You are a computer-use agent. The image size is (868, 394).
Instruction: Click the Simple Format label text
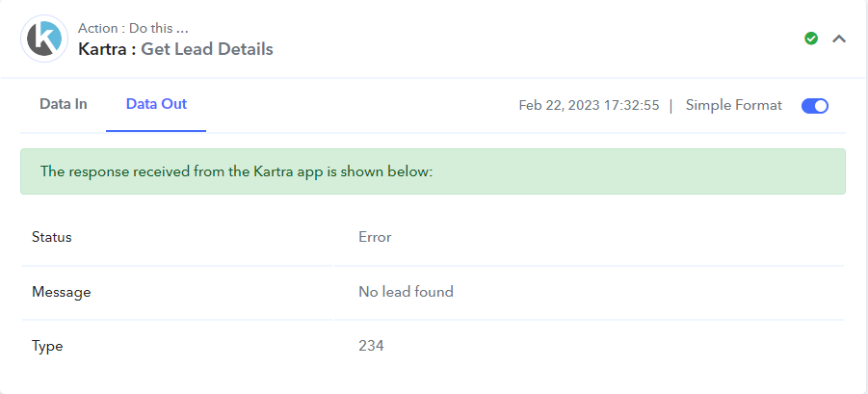[733, 105]
